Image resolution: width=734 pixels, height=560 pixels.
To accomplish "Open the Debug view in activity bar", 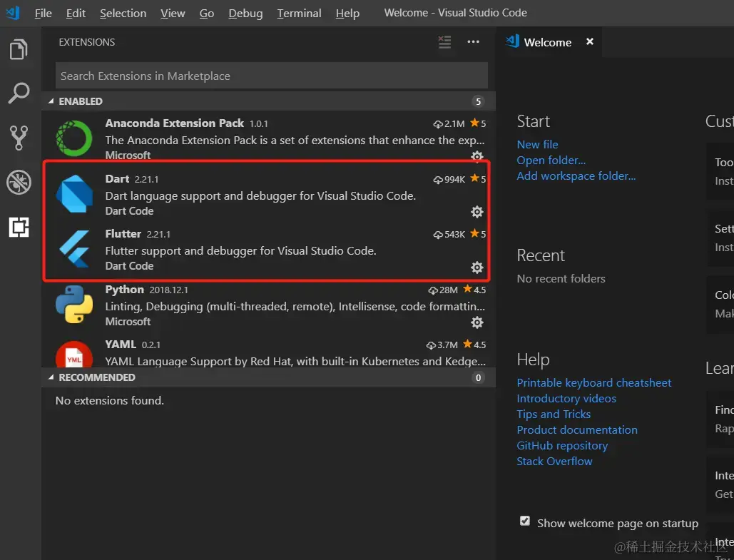I will click(x=19, y=182).
